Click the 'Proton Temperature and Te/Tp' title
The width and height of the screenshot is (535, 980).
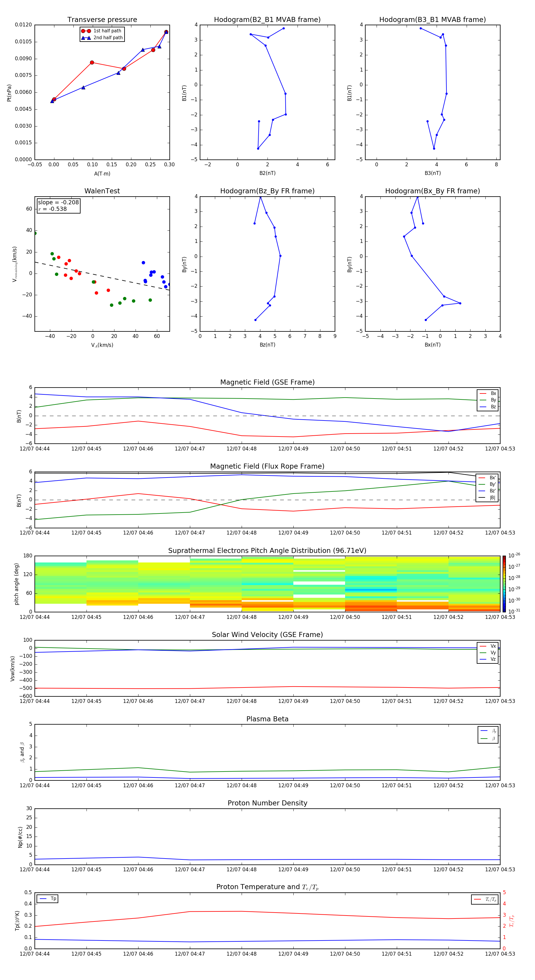[267, 887]
